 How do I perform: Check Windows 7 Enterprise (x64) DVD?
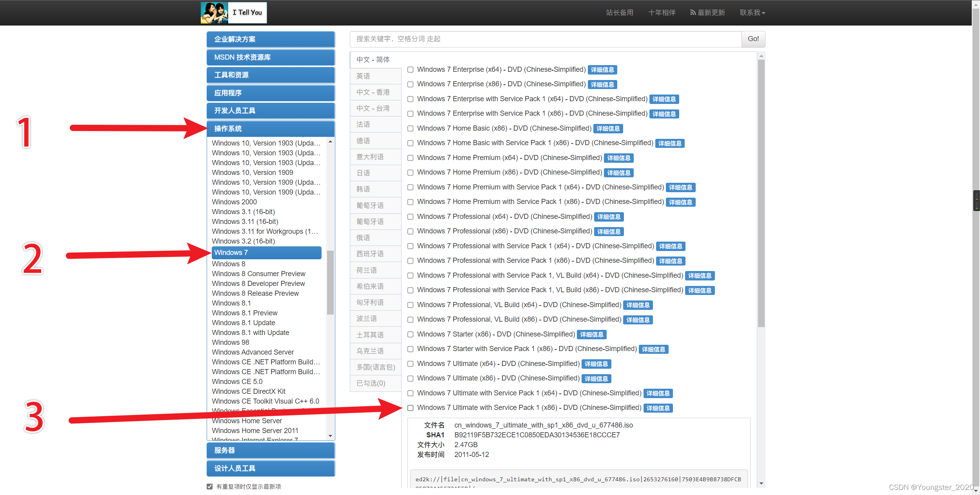410,70
